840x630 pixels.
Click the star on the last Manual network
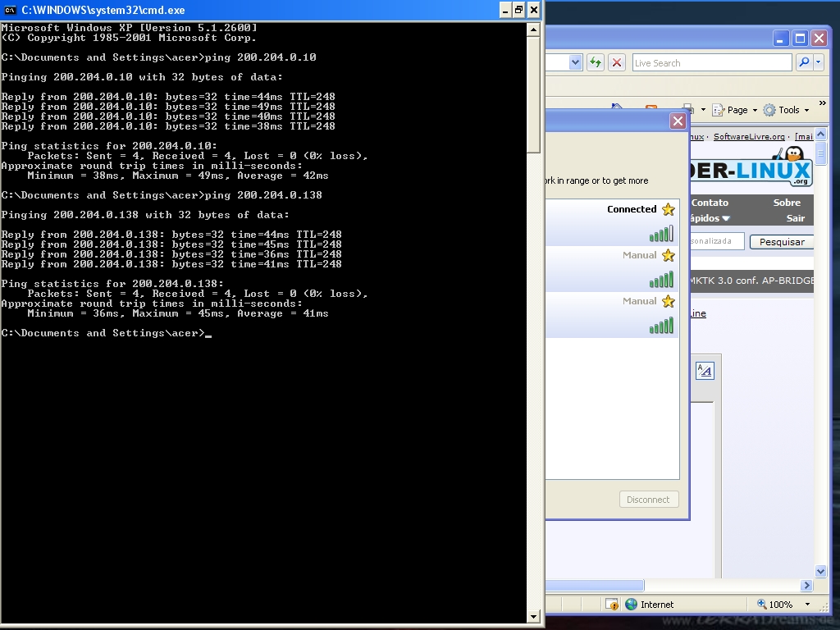[668, 301]
